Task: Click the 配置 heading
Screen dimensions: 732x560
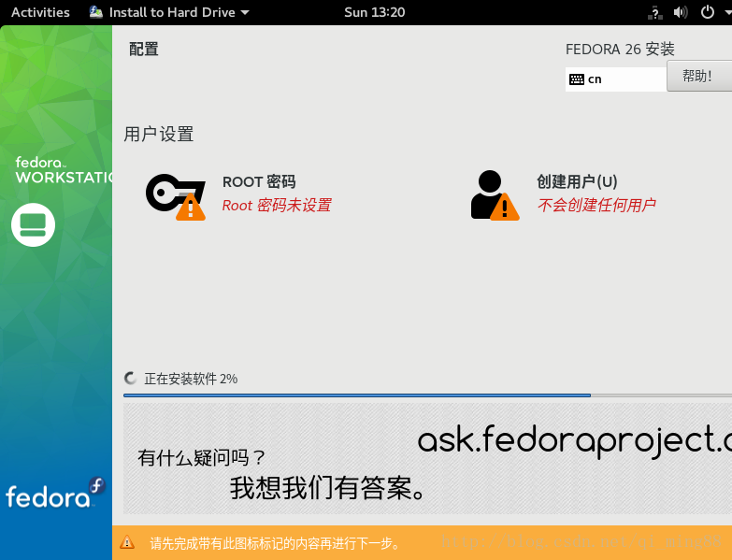Action: tap(144, 49)
